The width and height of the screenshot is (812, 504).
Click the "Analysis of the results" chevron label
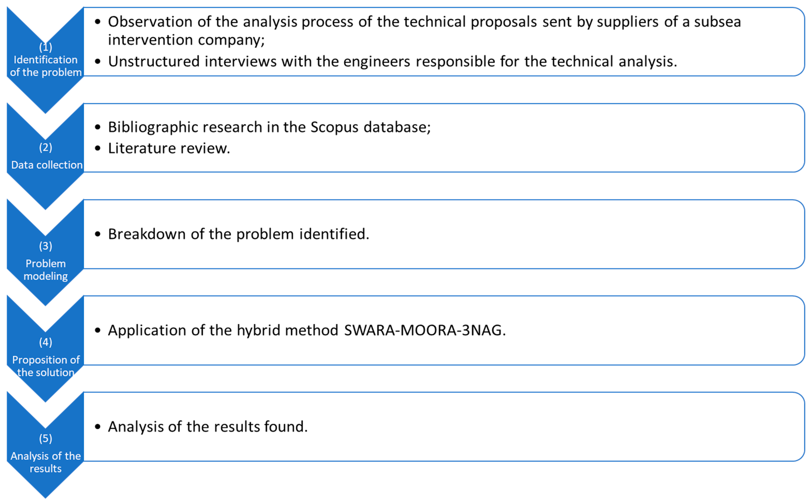coord(46,462)
